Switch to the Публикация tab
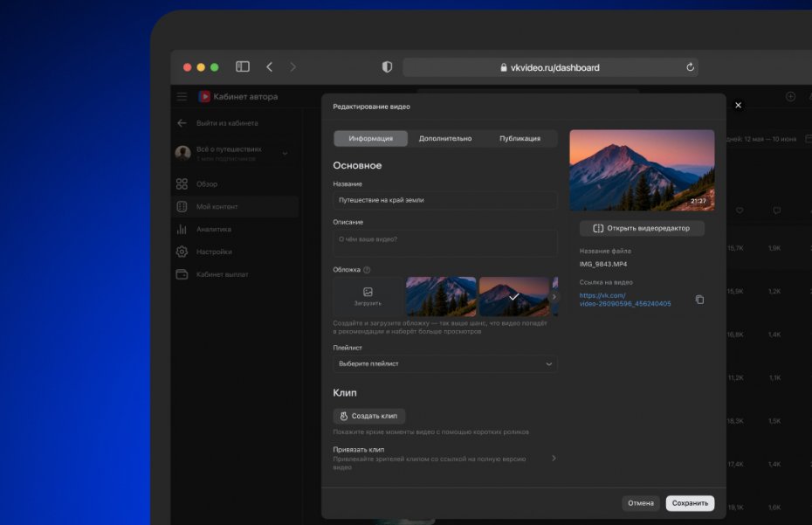The image size is (812, 525). pos(520,138)
